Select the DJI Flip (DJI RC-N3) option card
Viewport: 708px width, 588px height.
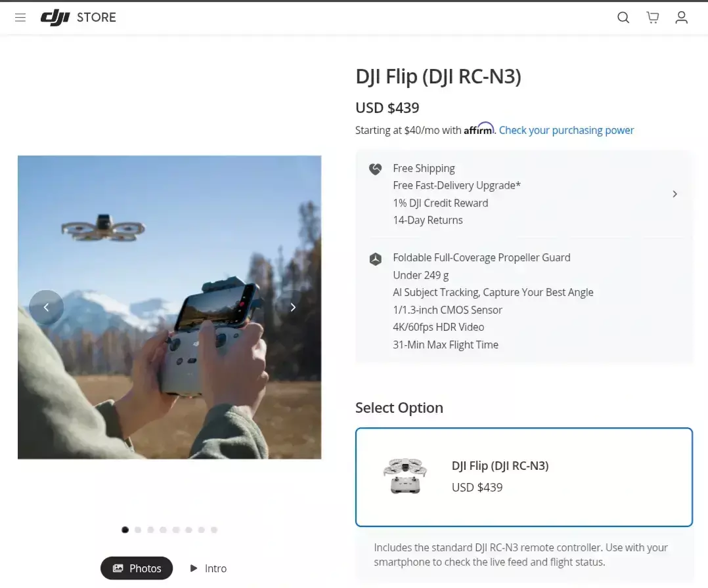pyautogui.click(x=524, y=477)
